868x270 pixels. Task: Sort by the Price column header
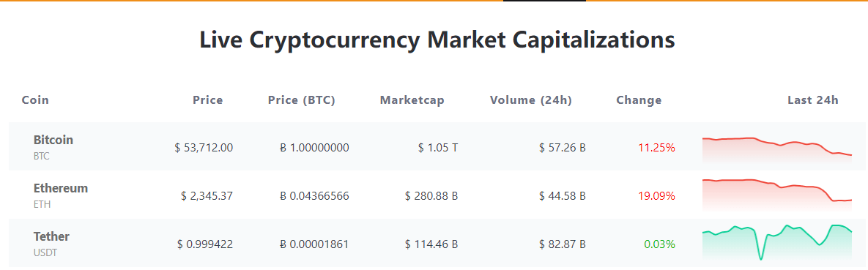207,100
